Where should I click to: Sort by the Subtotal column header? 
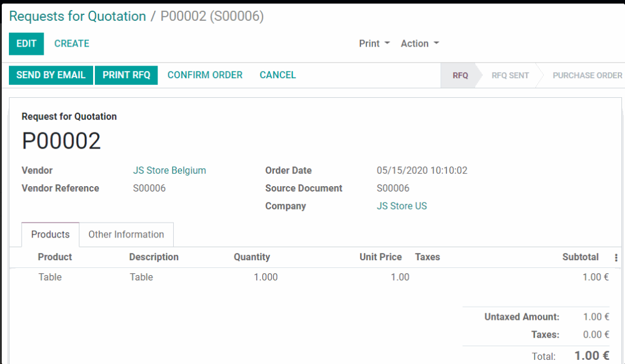580,257
